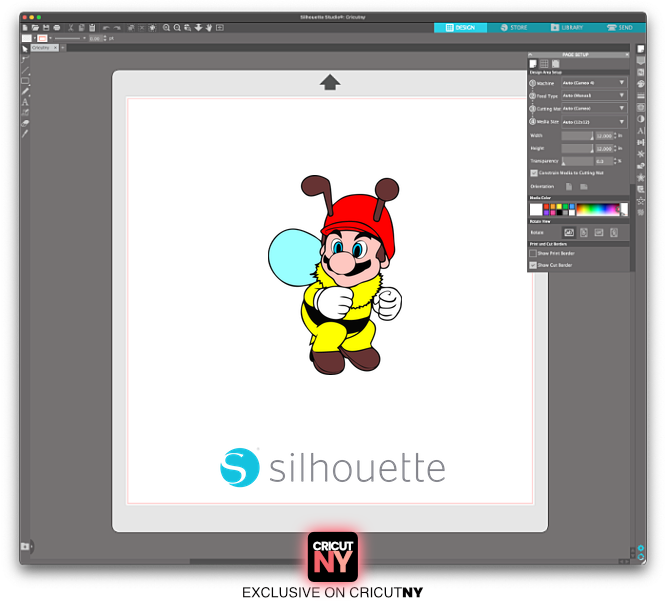665x604 pixels.
Task: Select the Eraser tool
Action: (25, 123)
